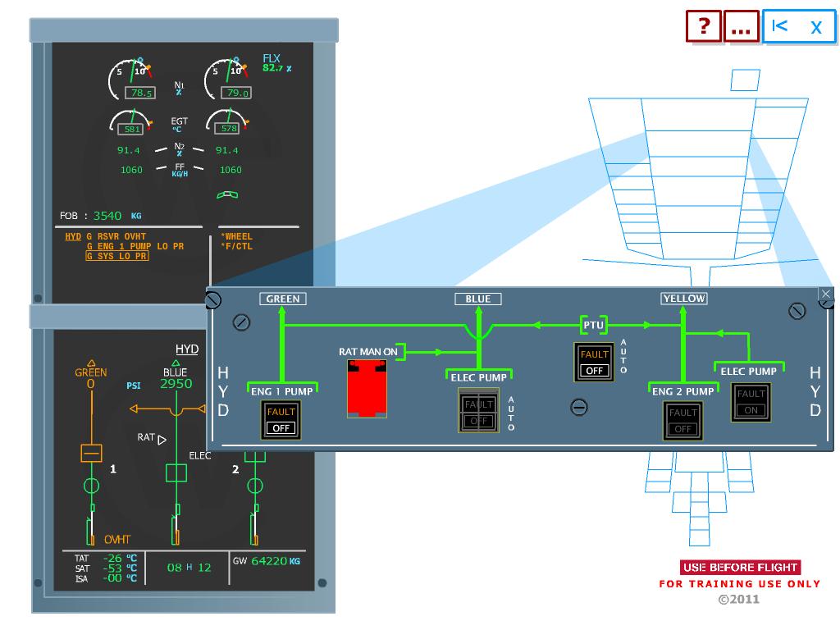Open the question mark help icon
840x630 pixels.
click(704, 25)
